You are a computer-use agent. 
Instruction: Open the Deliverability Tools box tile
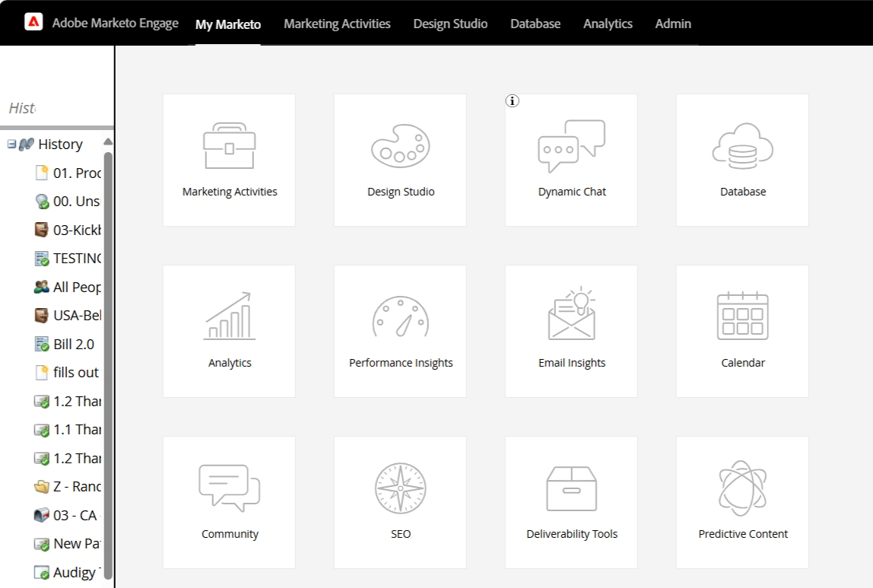click(x=571, y=502)
